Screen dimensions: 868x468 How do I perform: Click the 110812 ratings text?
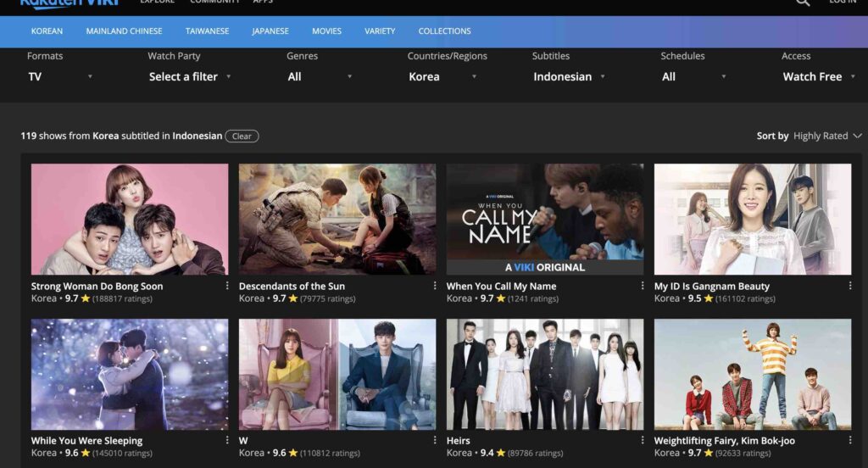(330, 453)
